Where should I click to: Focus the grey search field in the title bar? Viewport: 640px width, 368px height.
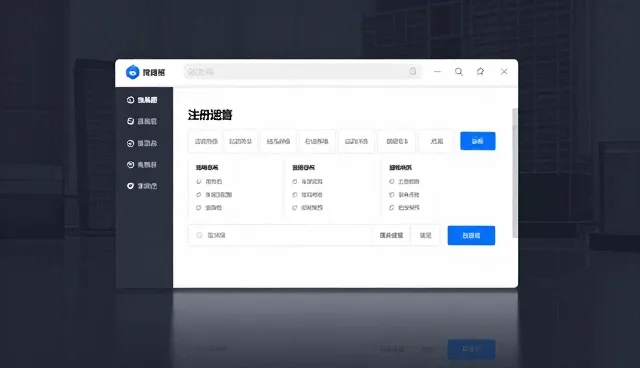(302, 72)
